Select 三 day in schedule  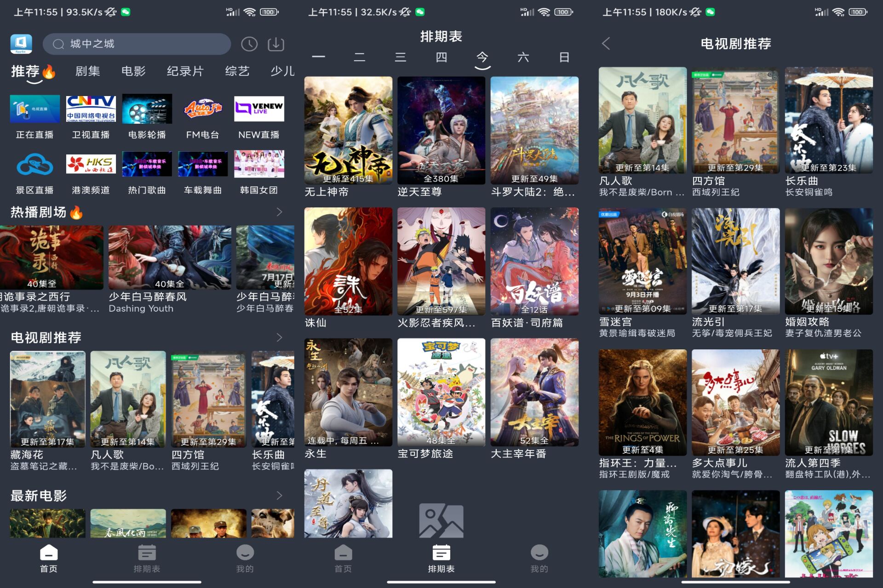400,57
